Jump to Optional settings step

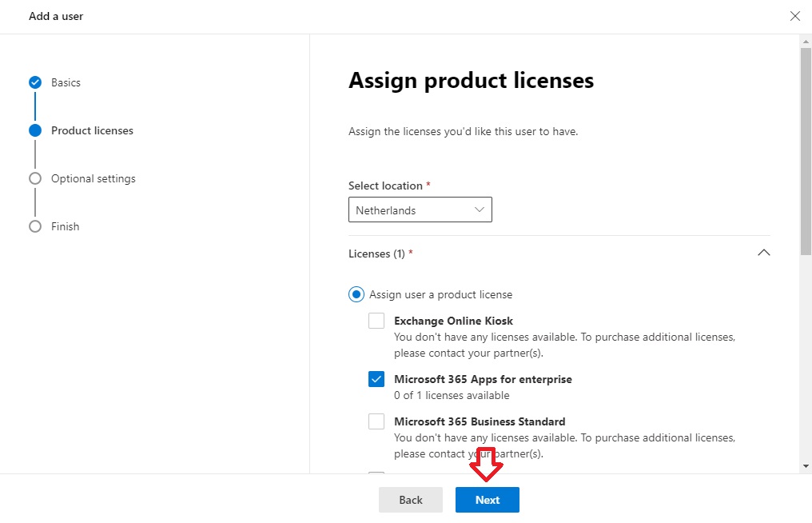pyautogui.click(x=94, y=178)
